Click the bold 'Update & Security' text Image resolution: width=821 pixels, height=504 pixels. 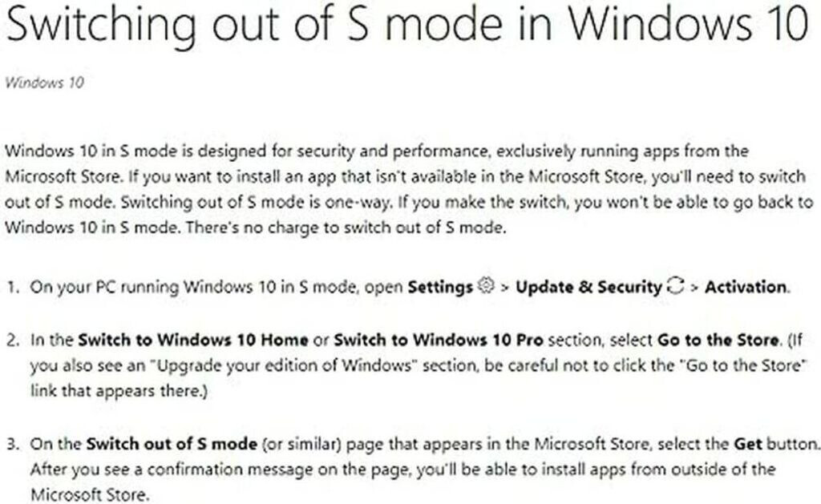tap(588, 287)
